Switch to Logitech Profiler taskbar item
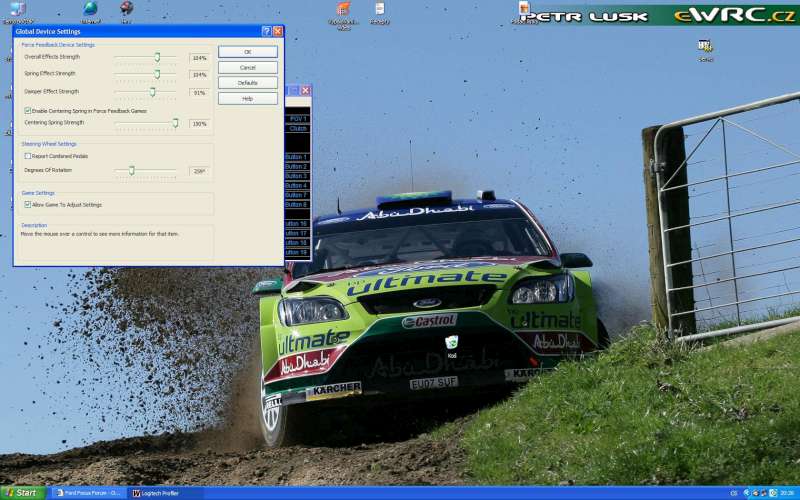 (156, 493)
